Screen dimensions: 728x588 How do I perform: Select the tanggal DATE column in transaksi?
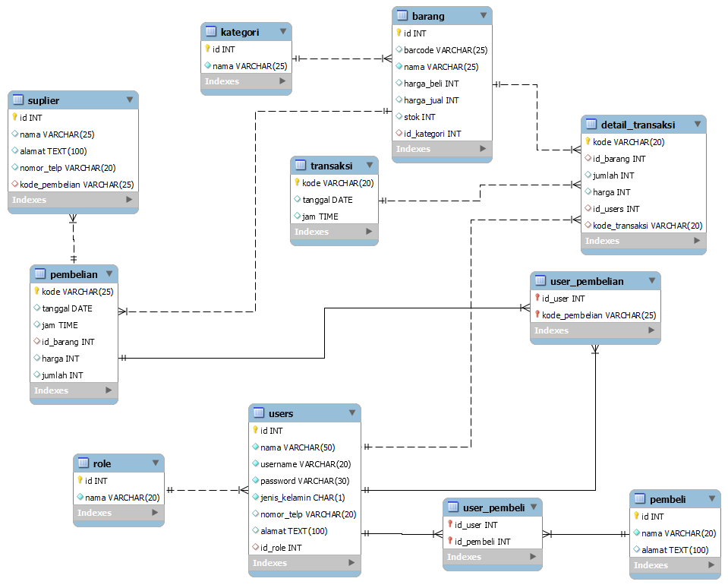(x=327, y=200)
